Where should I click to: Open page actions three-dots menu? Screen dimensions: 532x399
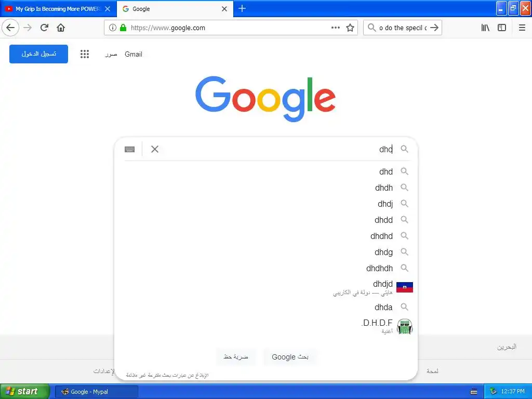click(335, 28)
